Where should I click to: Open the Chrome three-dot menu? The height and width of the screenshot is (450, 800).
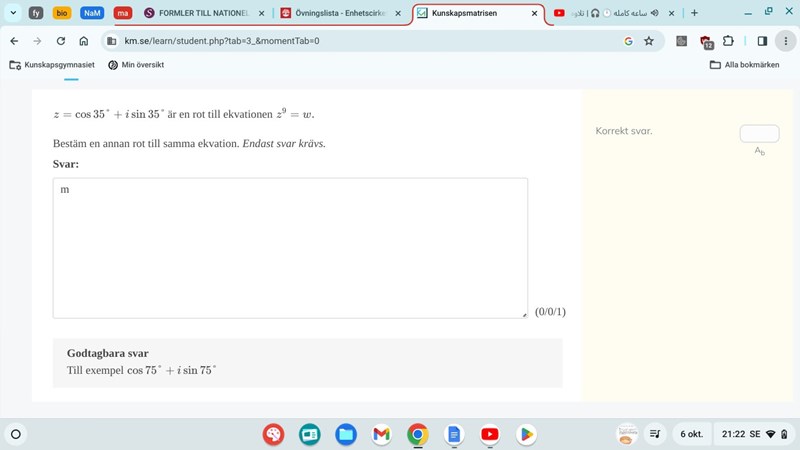click(785, 41)
